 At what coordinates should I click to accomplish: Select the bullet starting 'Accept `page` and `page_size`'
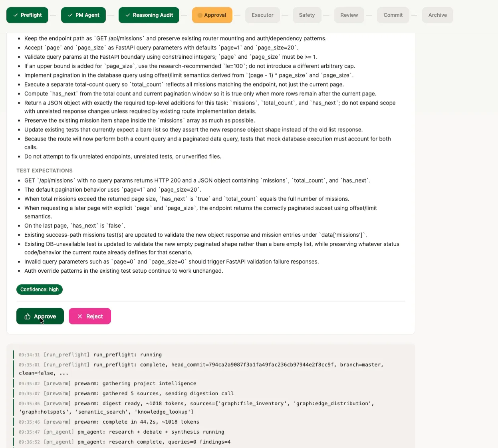tap(161, 48)
